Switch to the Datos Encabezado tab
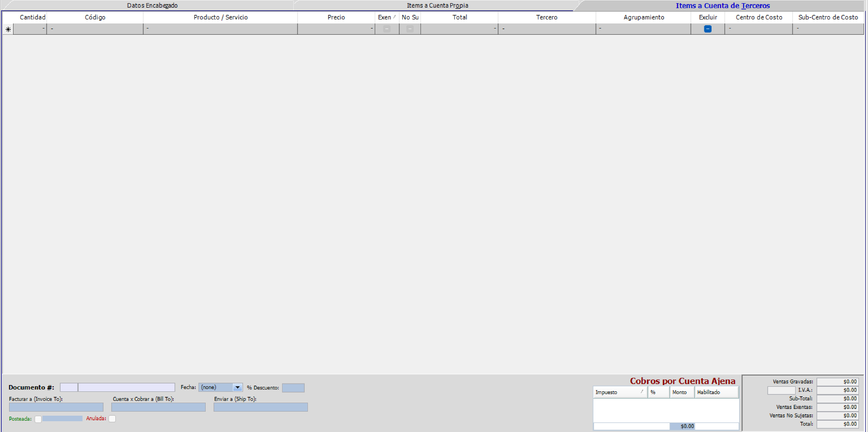This screenshot has width=868, height=432. [x=152, y=5]
